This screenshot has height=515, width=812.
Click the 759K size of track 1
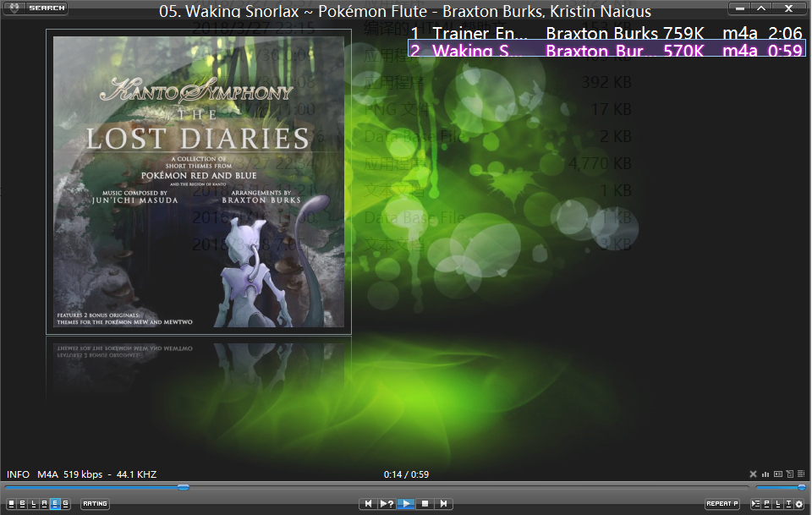[683, 33]
